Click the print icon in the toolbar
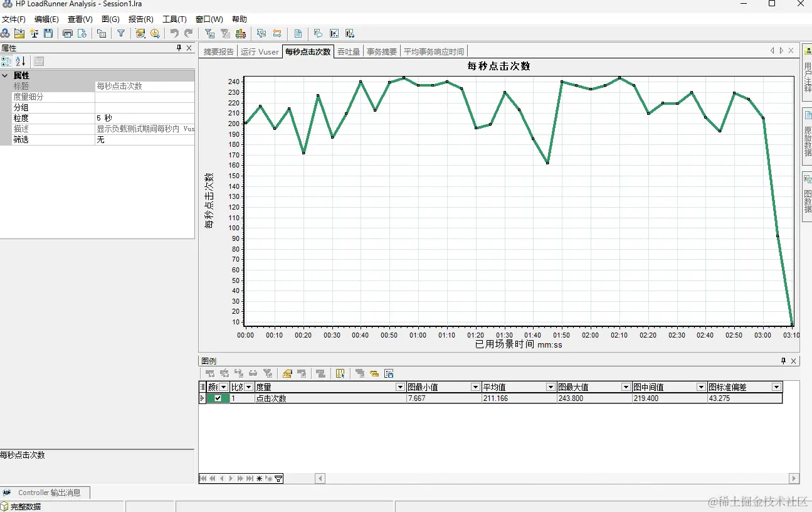Screen dimensions: 812x512 (x=68, y=33)
